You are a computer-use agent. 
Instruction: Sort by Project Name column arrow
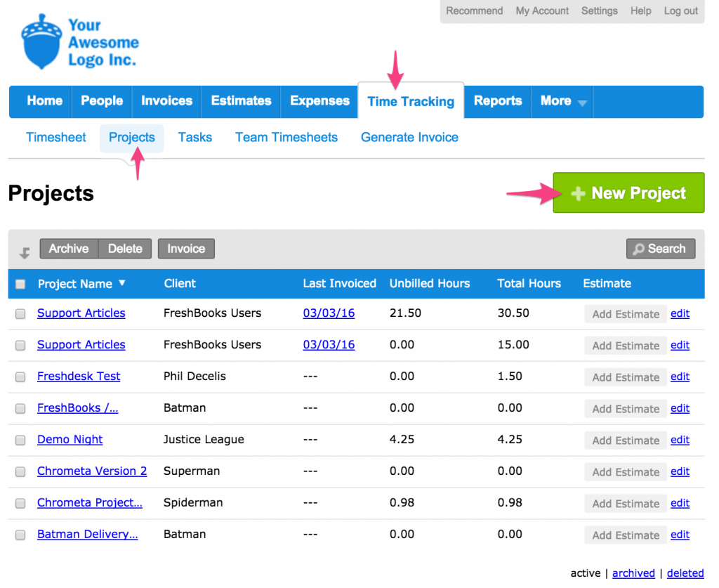point(122,283)
